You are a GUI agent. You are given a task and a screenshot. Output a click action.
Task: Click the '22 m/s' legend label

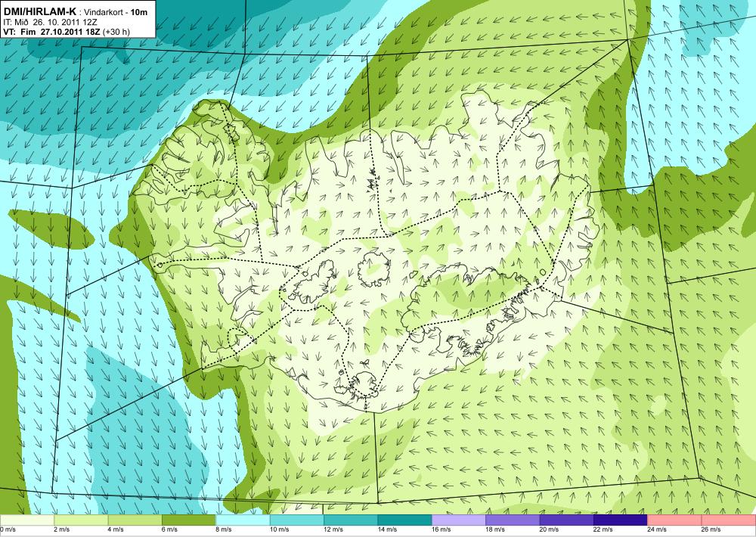coord(603,529)
